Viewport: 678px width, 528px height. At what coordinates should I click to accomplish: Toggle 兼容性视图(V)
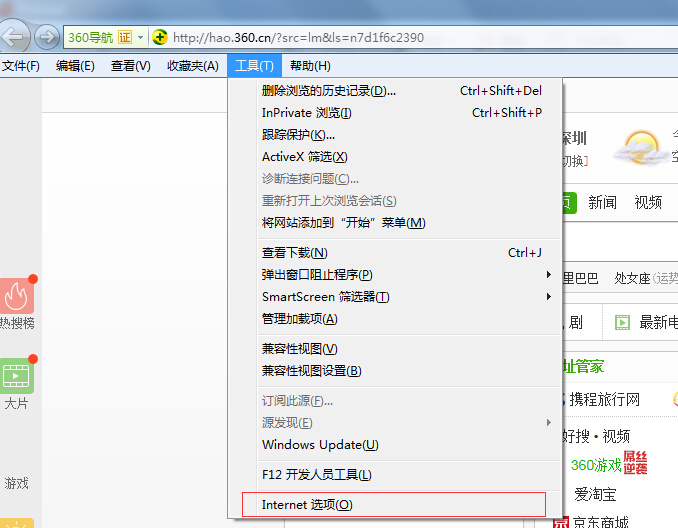tap(395, 349)
